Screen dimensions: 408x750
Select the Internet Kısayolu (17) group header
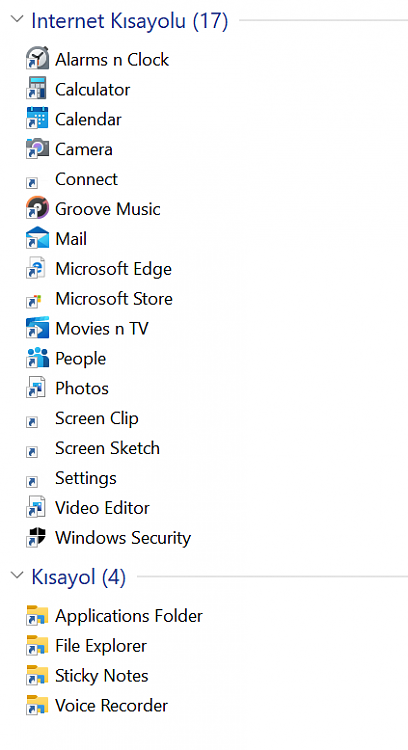click(x=130, y=21)
